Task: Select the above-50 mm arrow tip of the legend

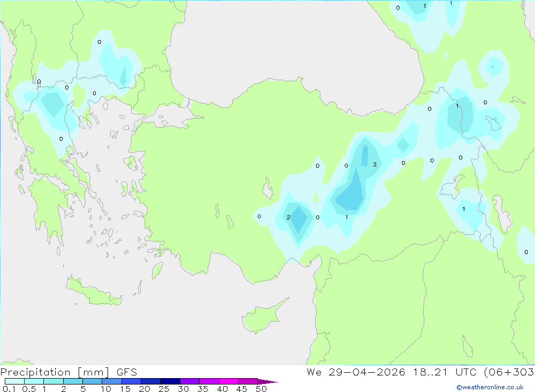Action: point(267,382)
